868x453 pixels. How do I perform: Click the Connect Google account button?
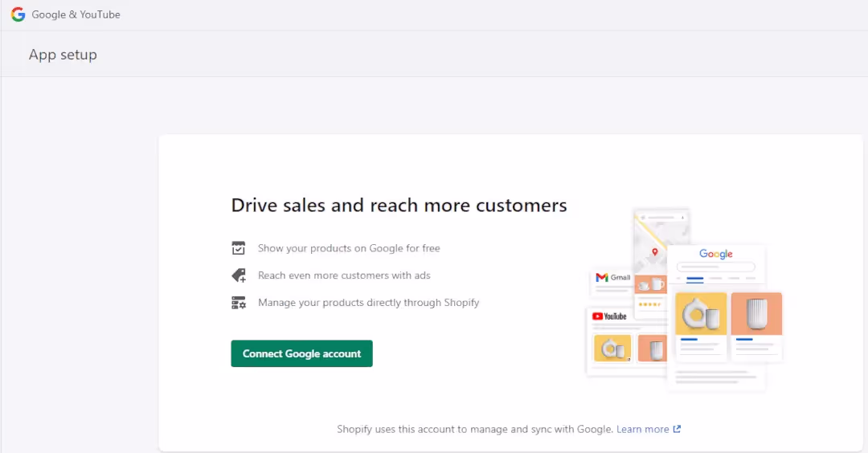(301, 353)
